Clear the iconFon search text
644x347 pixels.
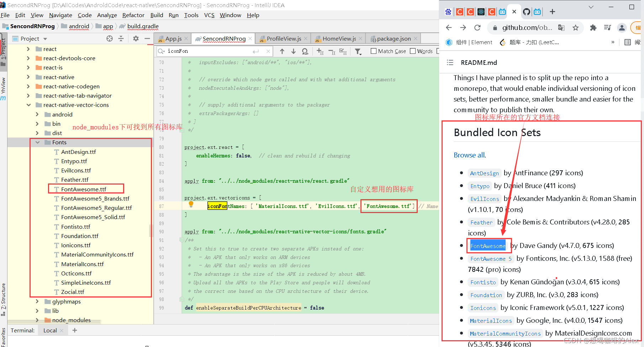(268, 51)
